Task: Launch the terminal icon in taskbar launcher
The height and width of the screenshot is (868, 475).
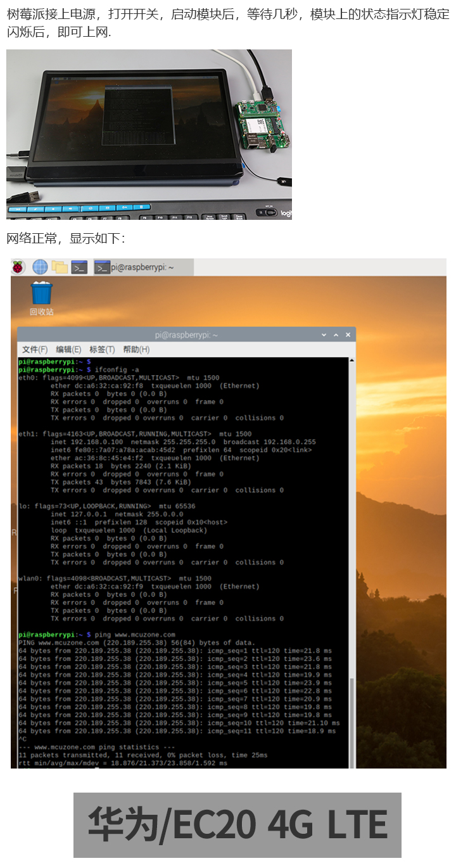Action: click(x=79, y=267)
